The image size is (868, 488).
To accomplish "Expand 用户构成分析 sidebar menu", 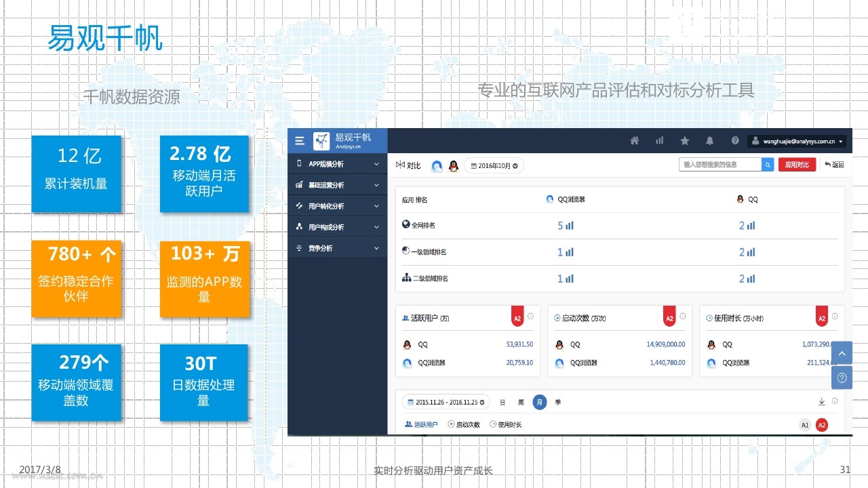I will coord(338,227).
